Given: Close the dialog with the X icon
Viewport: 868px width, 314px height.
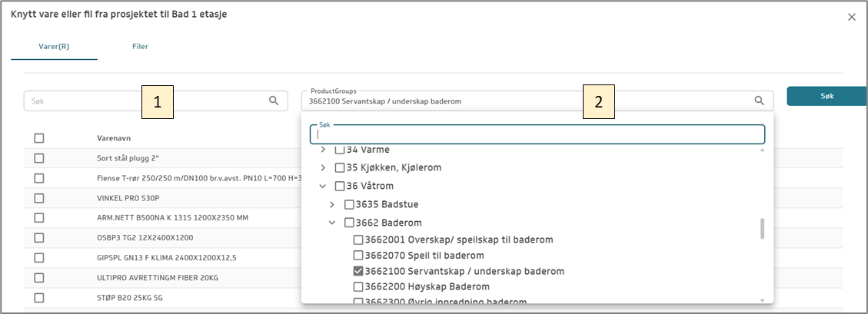Looking at the screenshot, I should [851, 17].
